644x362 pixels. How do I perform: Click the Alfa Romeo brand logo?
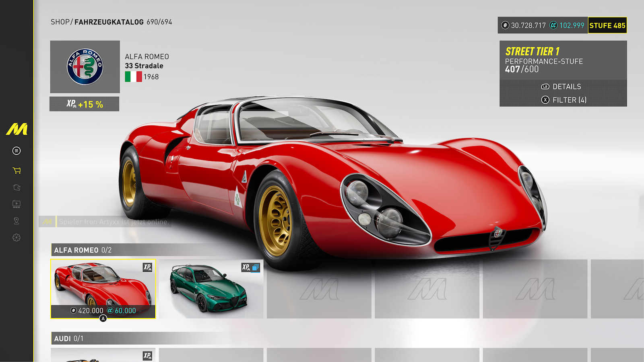[x=85, y=67]
